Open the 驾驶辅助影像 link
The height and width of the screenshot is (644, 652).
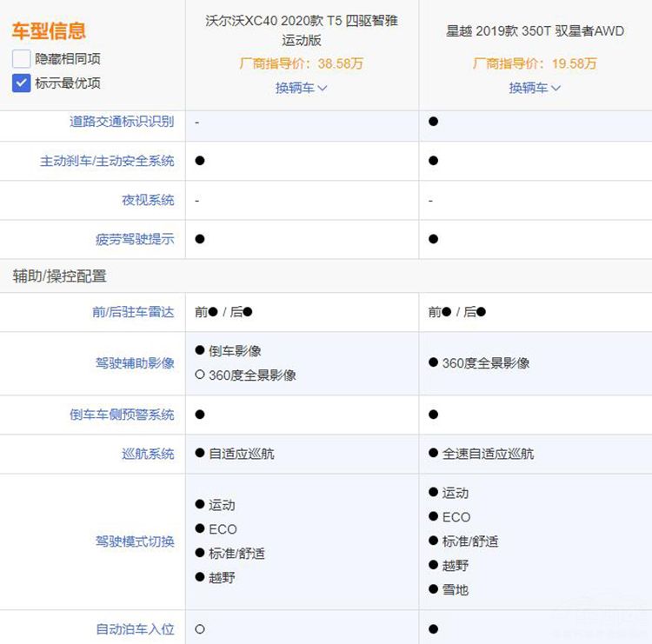pos(135,363)
